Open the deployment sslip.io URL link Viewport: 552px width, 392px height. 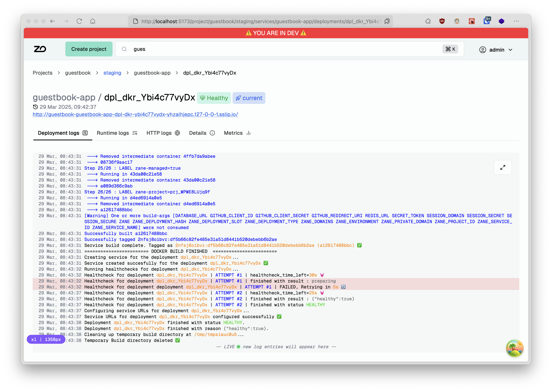pos(135,114)
